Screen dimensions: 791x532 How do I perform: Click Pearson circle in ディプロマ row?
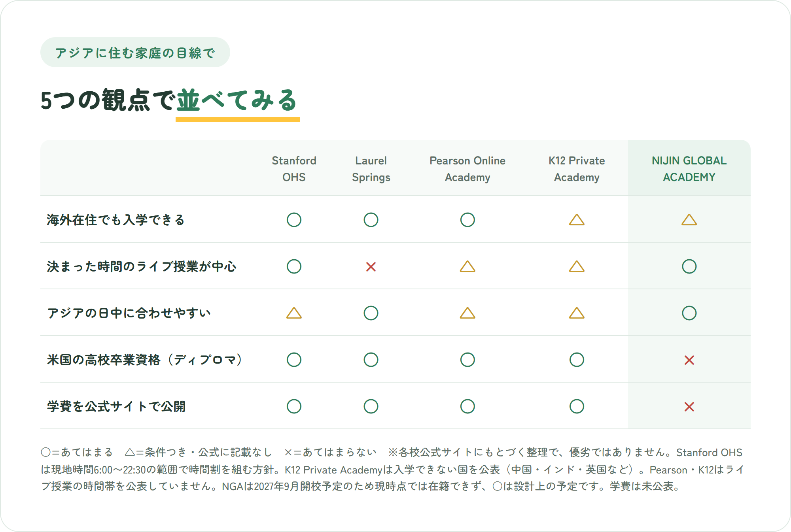[467, 360]
